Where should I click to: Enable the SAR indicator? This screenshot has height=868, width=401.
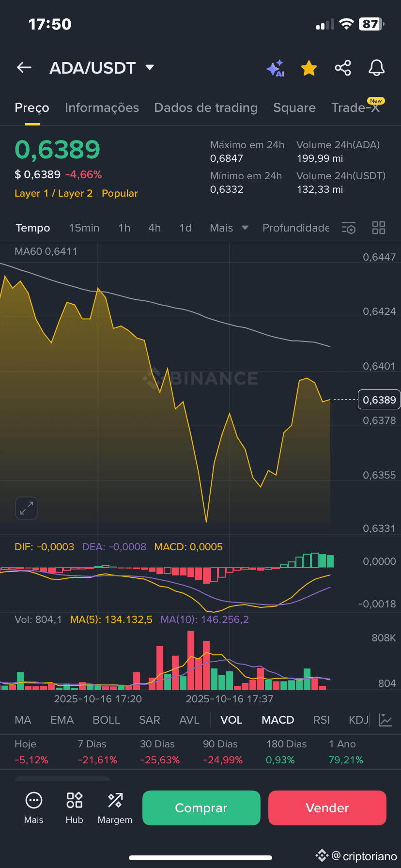point(150,720)
